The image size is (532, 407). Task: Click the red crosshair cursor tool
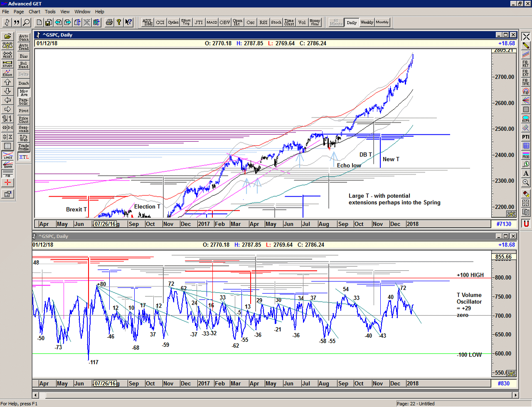[x=7, y=183]
